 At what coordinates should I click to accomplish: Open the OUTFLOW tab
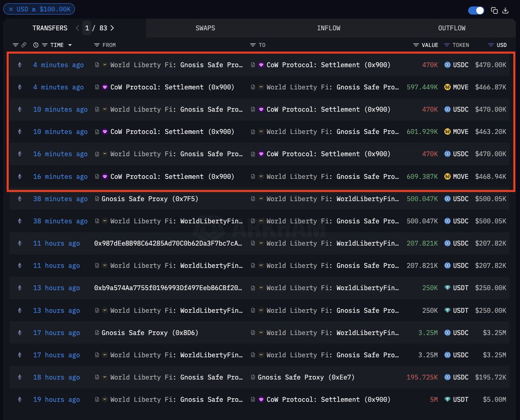tap(452, 28)
